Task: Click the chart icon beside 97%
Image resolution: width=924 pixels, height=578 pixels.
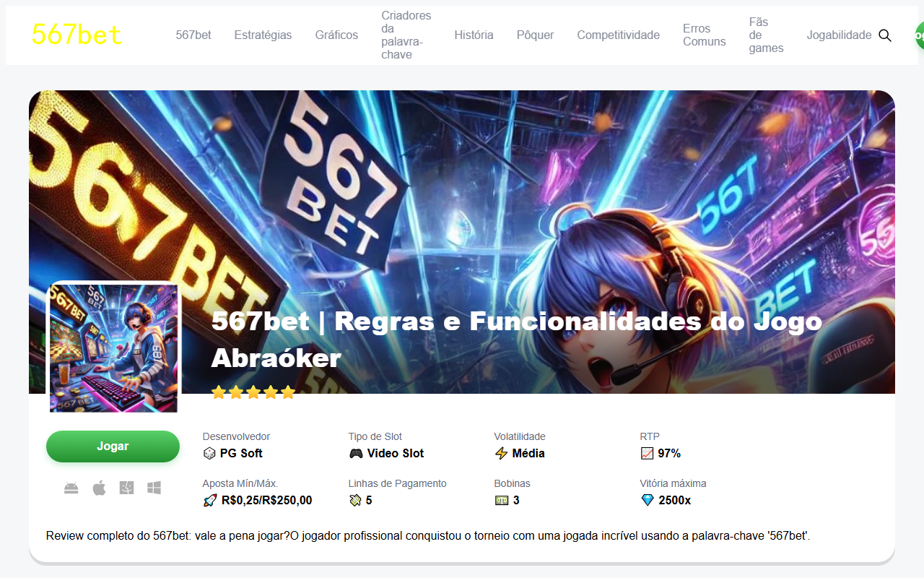Action: [647, 454]
